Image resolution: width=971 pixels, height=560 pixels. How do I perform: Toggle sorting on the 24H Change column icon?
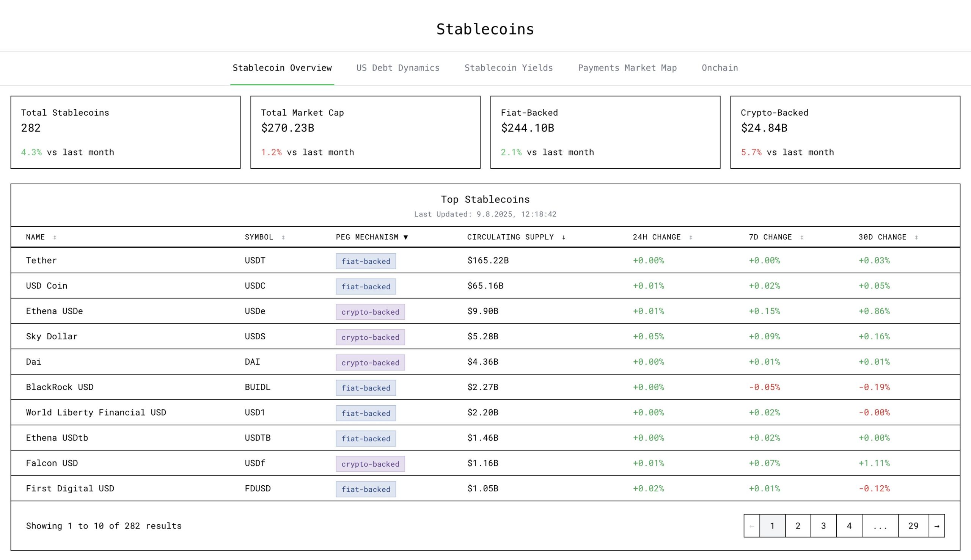pyautogui.click(x=691, y=237)
